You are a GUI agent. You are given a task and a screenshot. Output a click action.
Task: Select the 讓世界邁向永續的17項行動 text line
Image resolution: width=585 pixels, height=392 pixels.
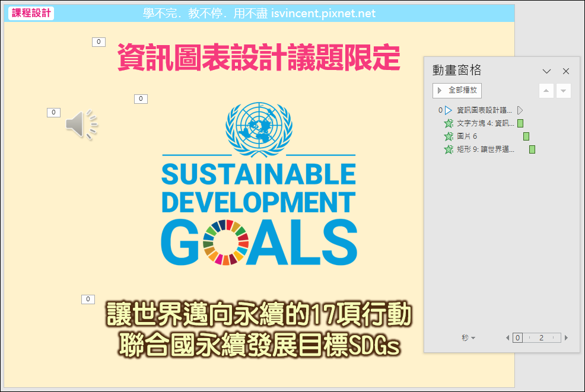pyautogui.click(x=259, y=314)
